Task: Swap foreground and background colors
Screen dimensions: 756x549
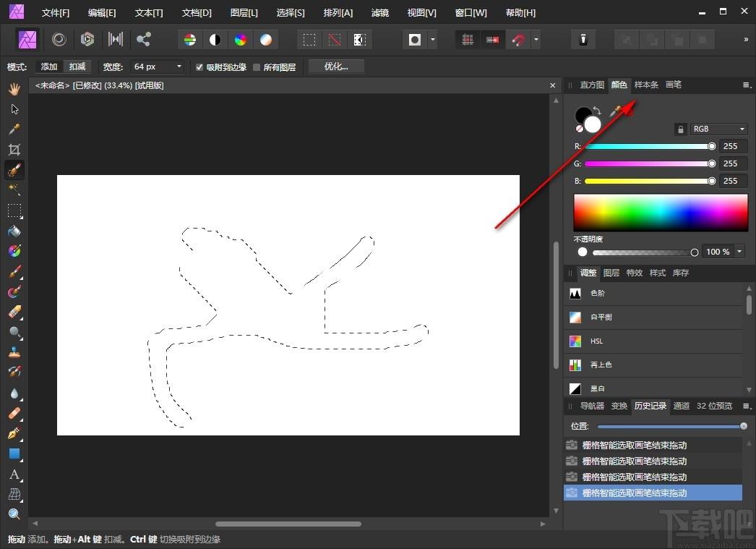Action: 598,111
